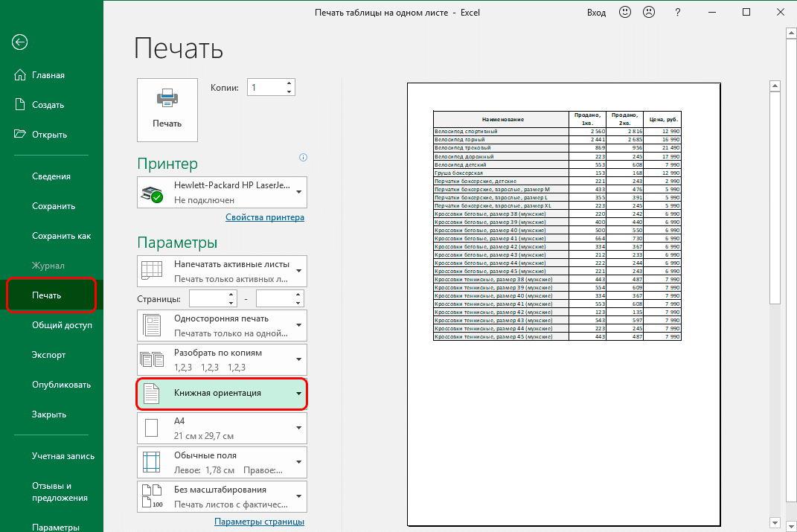Click the question mark help icon
This screenshot has height=532, width=797.
(678, 13)
